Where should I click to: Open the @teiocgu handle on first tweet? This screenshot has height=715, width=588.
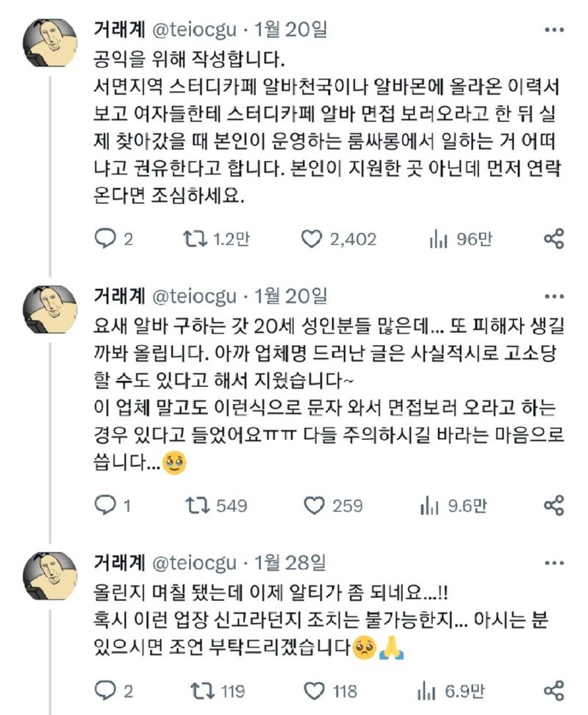tap(196, 31)
